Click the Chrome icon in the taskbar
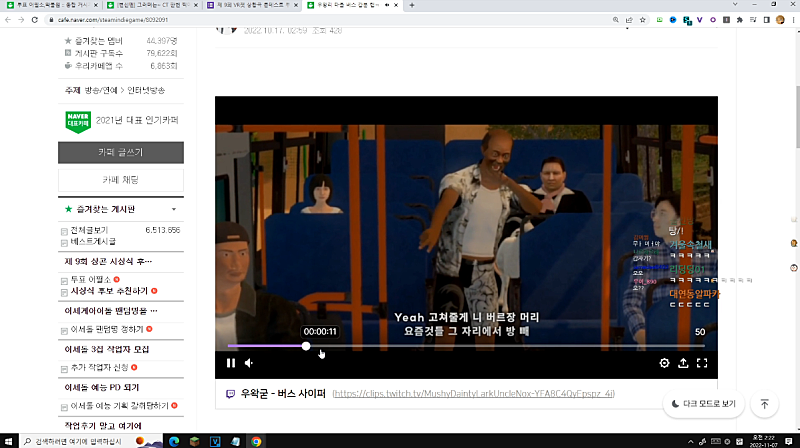Image resolution: width=800 pixels, height=448 pixels. 256,441
